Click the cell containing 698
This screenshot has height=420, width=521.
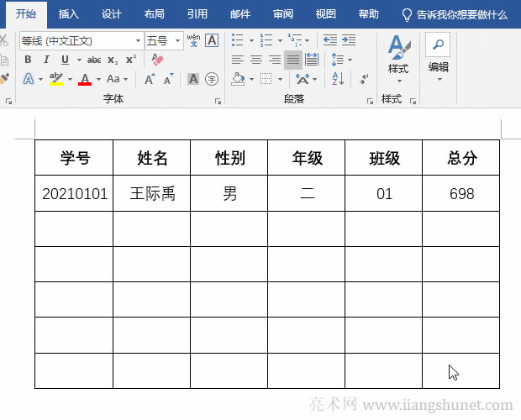460,193
